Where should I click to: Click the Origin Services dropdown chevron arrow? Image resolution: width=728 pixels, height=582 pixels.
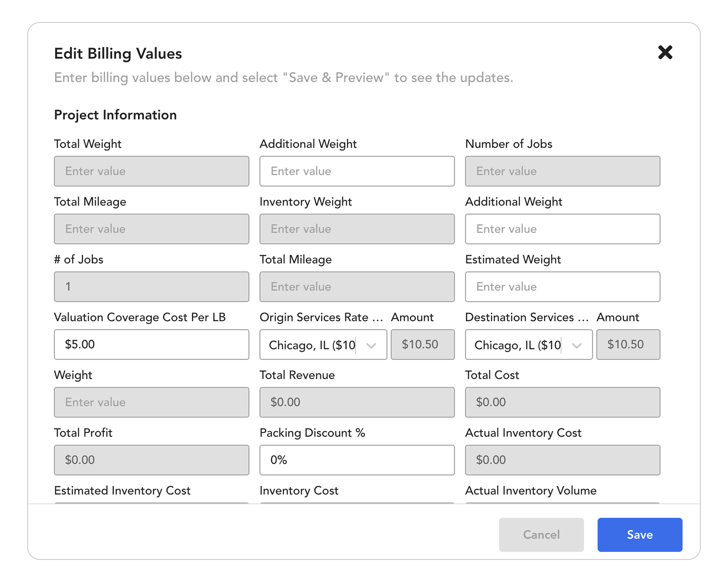[x=371, y=345]
